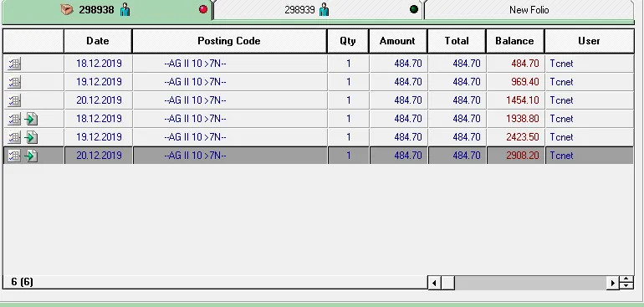Click green arrow icon in 2423.50 balance row
The width and height of the screenshot is (644, 307).
click(31, 137)
